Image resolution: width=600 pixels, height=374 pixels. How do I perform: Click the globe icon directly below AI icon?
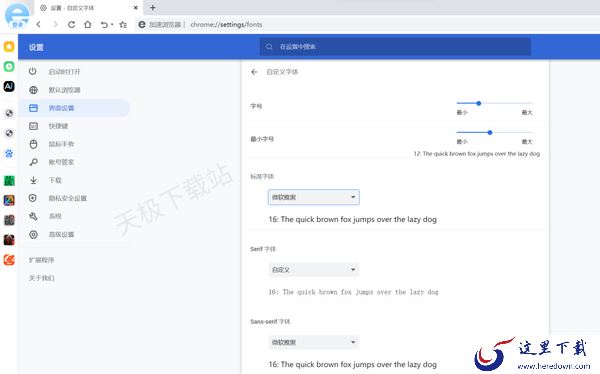coord(9,113)
